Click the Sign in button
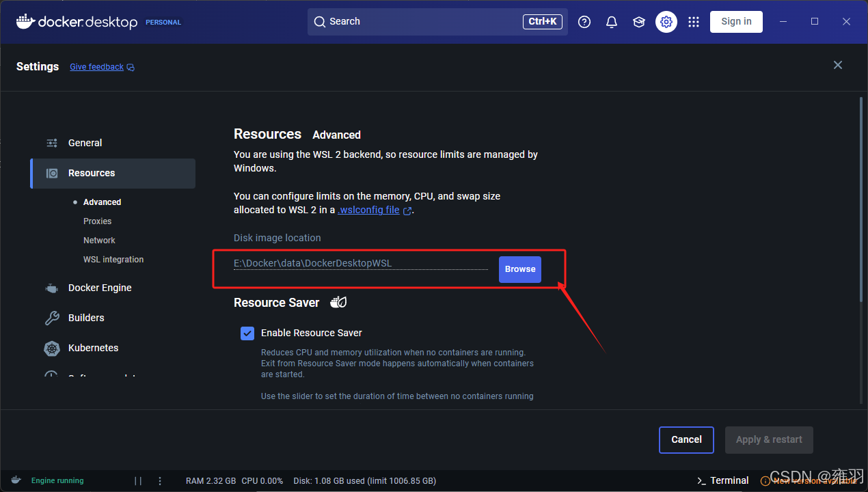 [736, 22]
